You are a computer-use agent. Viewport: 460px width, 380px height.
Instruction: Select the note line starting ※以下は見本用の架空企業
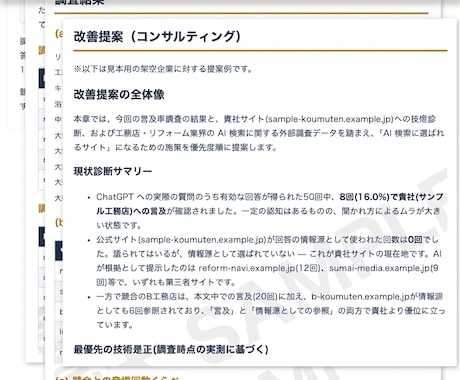tap(163, 69)
